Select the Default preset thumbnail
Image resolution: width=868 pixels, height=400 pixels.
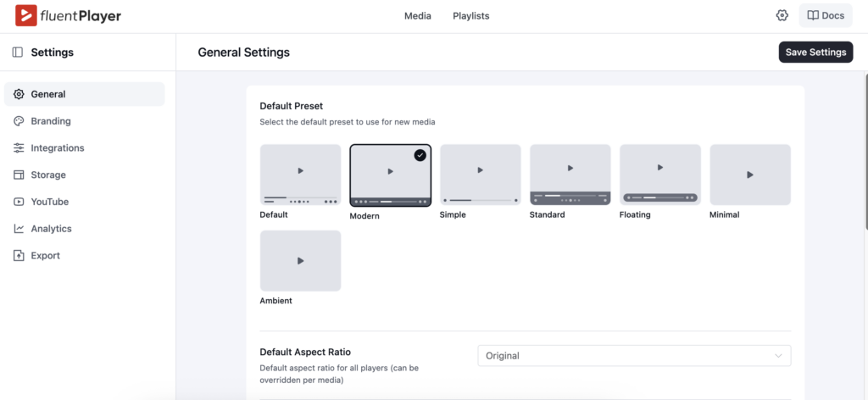301,175
